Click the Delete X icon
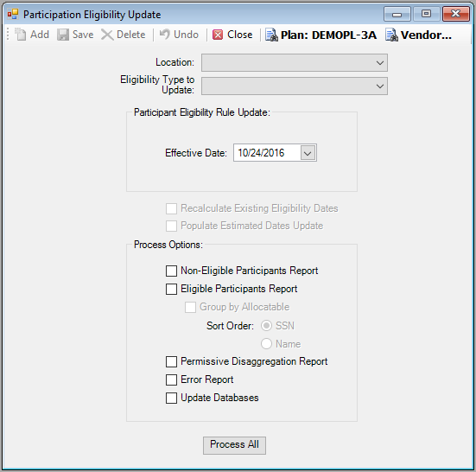Viewport: 476px width, 472px height. click(107, 35)
